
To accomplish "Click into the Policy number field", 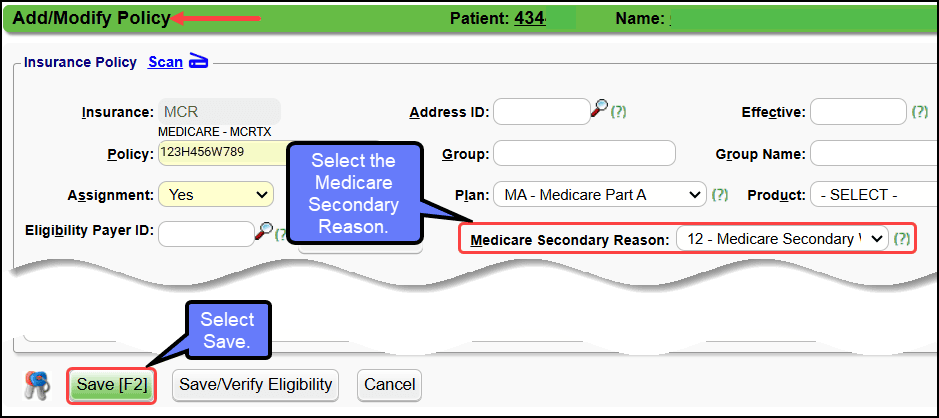I will [220, 153].
